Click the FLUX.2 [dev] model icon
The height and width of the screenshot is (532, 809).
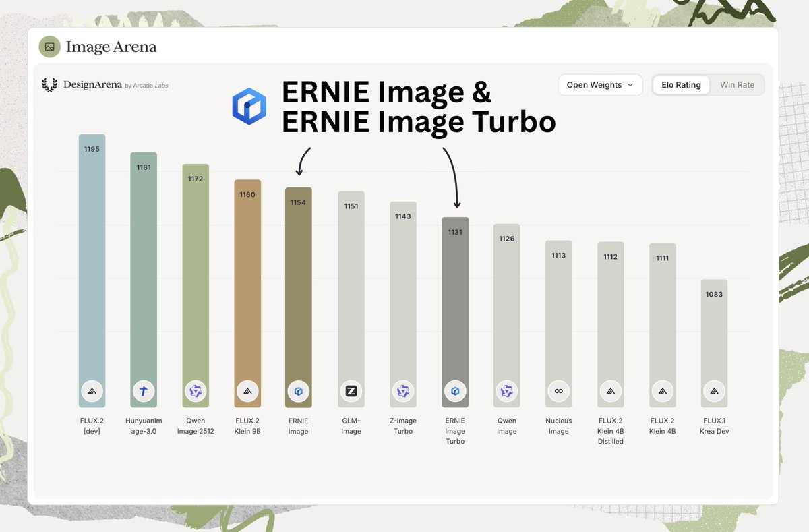pos(92,391)
